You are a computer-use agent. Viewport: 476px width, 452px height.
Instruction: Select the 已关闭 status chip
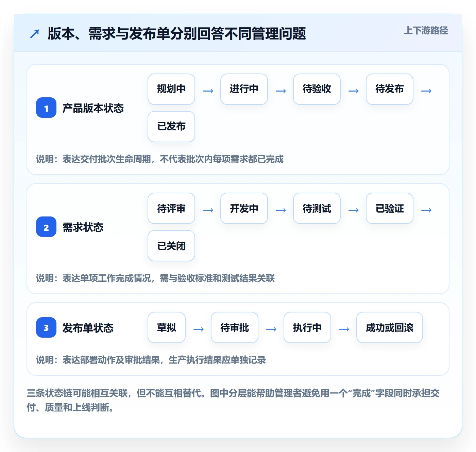(x=171, y=246)
